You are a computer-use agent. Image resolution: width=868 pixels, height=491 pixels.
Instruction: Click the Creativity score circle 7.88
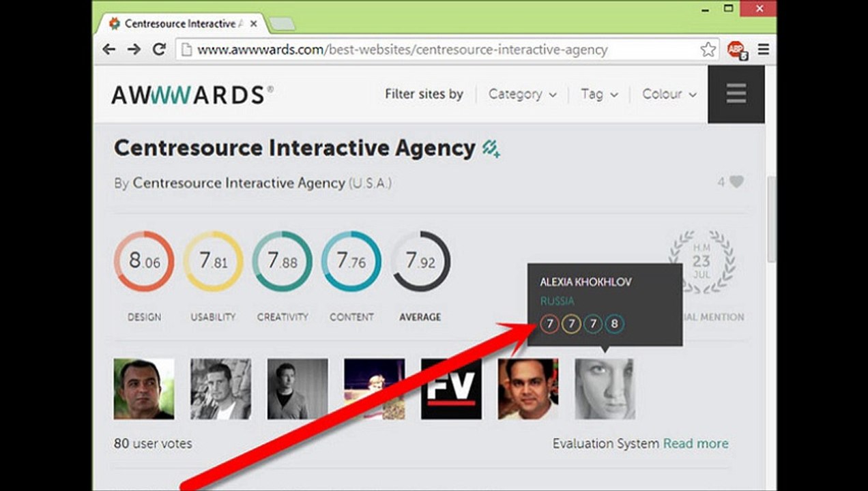tap(282, 261)
